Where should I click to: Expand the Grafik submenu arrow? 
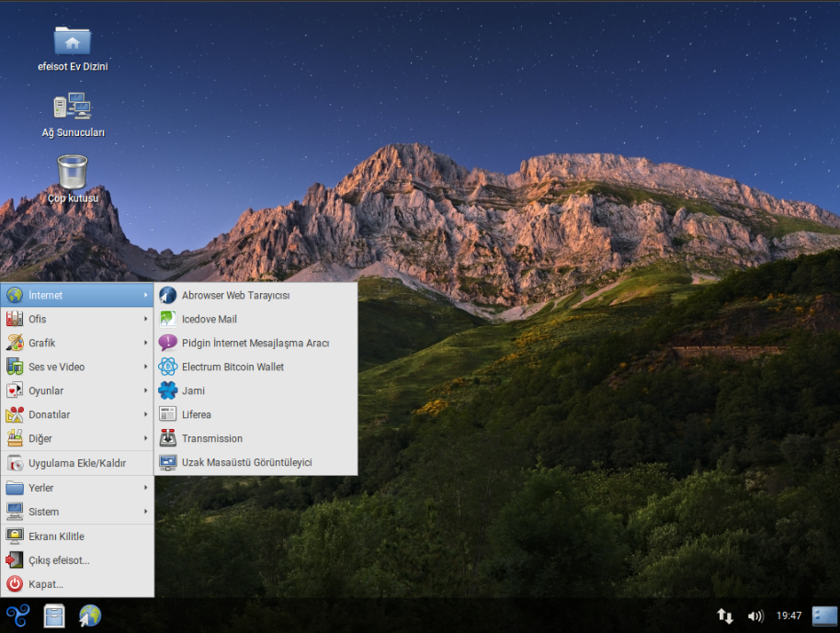145,343
